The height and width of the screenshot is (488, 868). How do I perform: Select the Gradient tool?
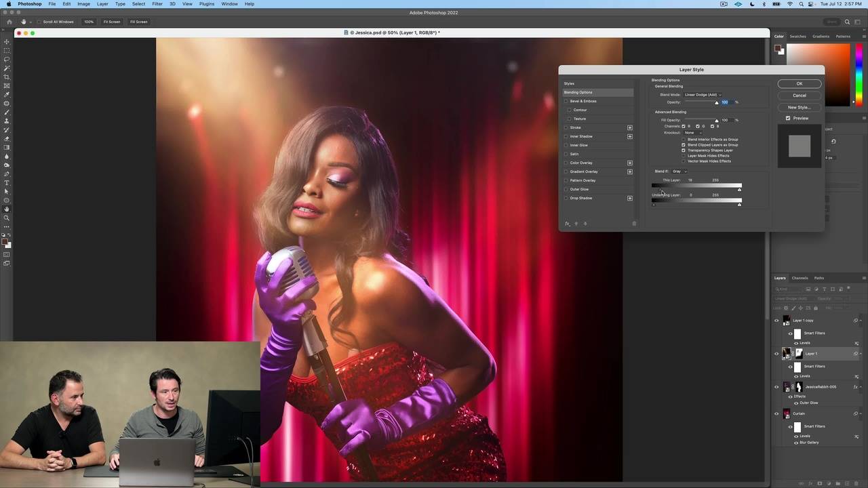click(x=7, y=148)
